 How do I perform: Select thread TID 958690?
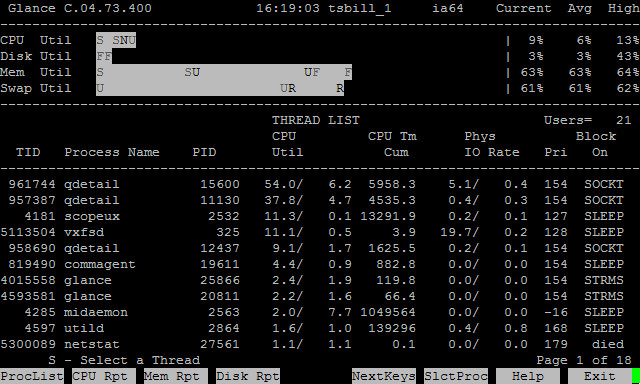click(x=32, y=248)
